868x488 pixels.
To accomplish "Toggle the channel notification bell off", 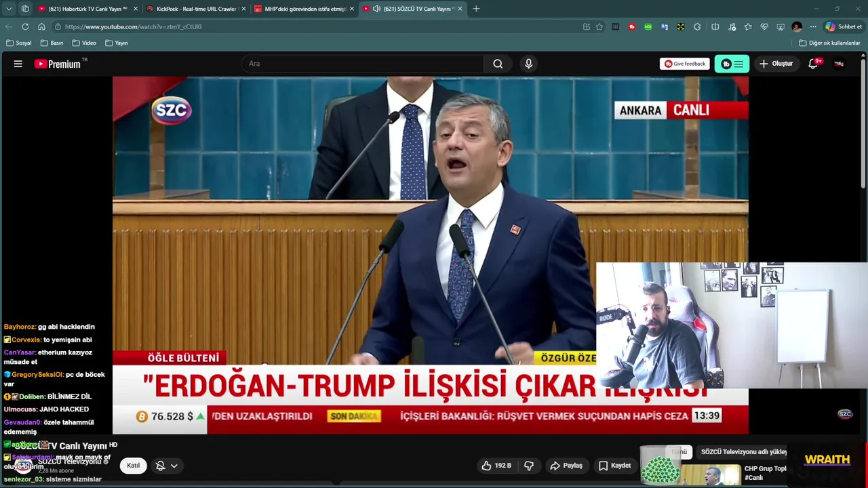I will coord(161,466).
